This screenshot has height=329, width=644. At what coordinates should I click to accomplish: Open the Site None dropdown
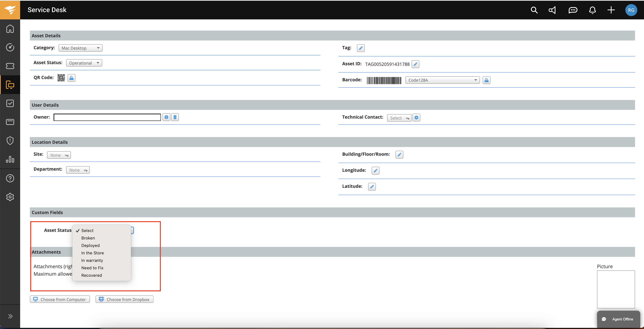(x=59, y=155)
